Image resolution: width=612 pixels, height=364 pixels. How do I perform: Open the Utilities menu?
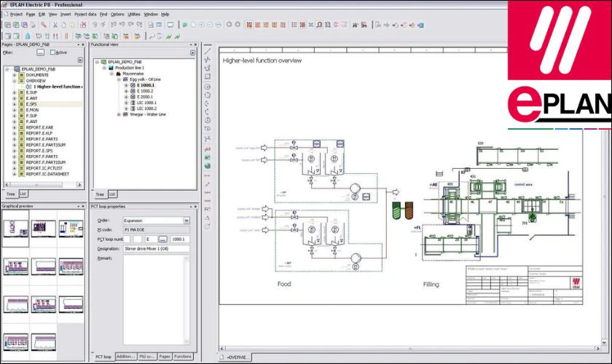(x=134, y=14)
